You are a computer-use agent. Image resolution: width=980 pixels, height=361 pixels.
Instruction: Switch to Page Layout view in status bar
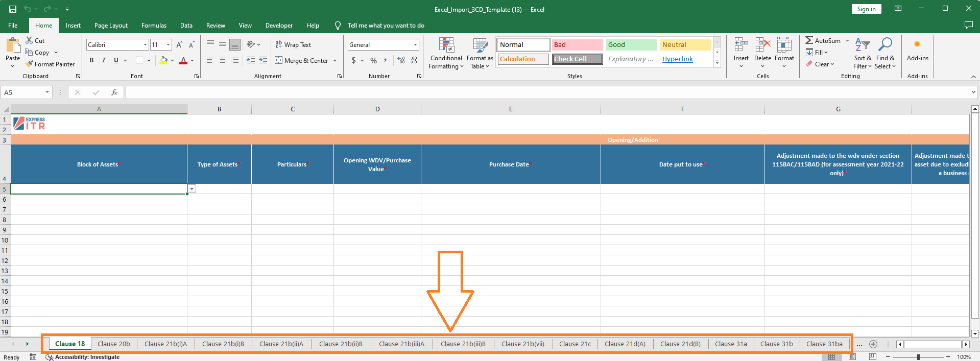pyautogui.click(x=852, y=357)
